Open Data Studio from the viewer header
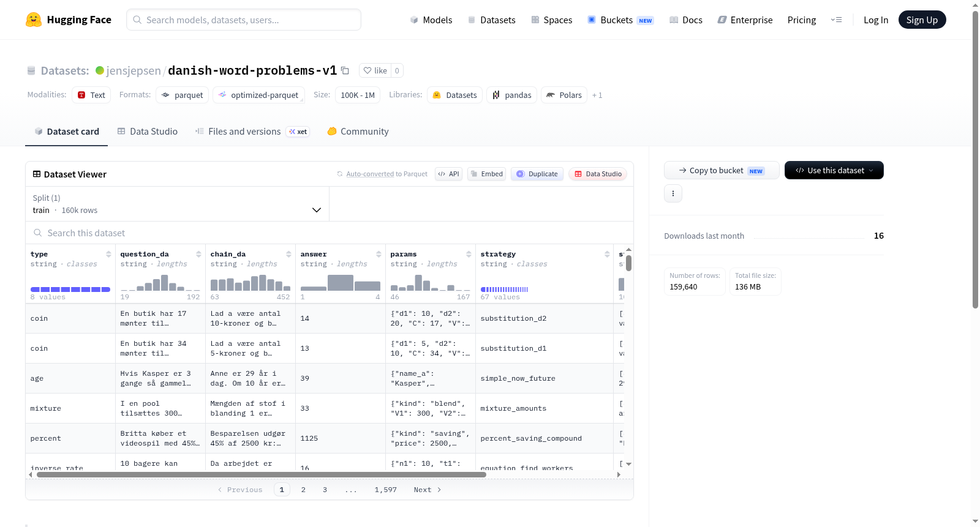Image resolution: width=980 pixels, height=527 pixels. coord(598,174)
